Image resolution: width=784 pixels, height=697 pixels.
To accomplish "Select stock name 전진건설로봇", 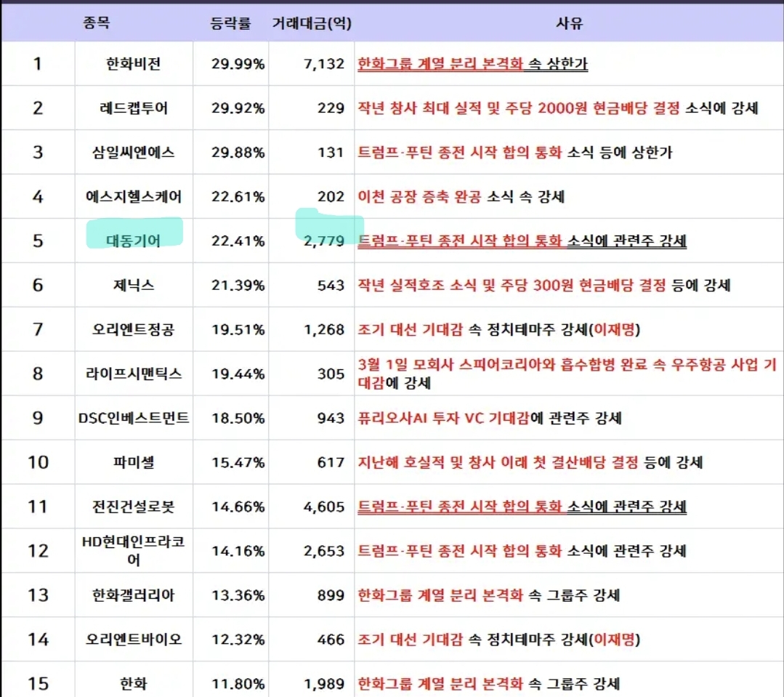I will 134,507.
